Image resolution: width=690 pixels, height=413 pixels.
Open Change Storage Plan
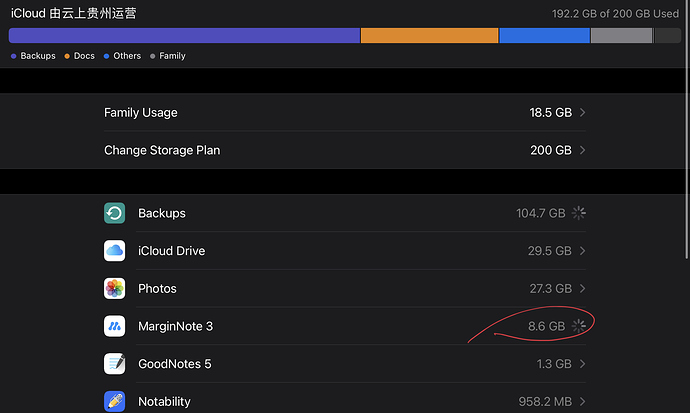(x=345, y=150)
